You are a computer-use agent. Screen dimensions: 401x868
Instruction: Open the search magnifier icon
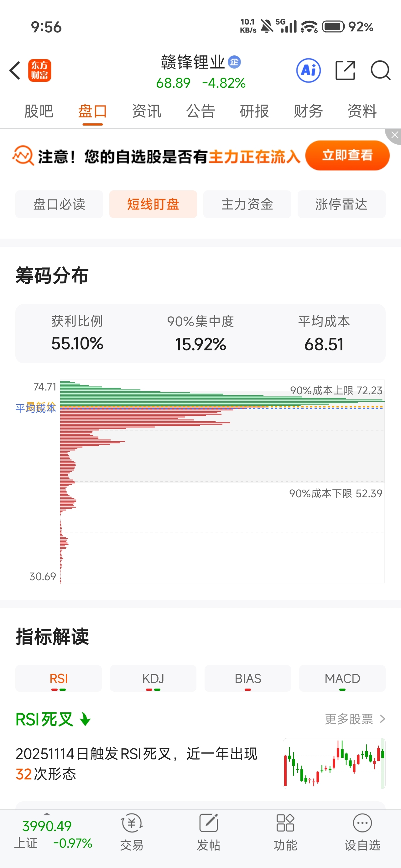pyautogui.click(x=380, y=70)
